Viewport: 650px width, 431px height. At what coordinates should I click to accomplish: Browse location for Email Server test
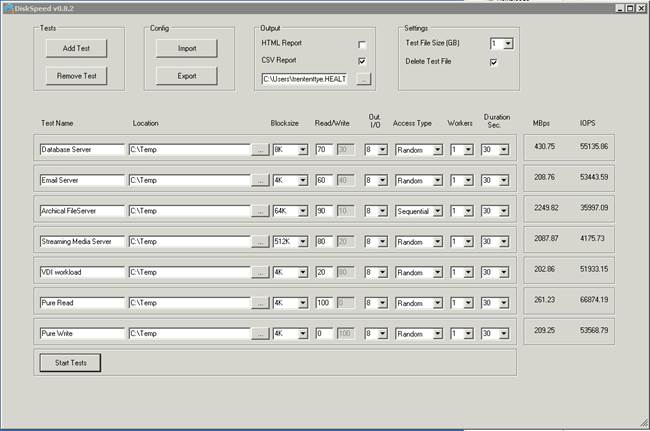click(x=259, y=181)
